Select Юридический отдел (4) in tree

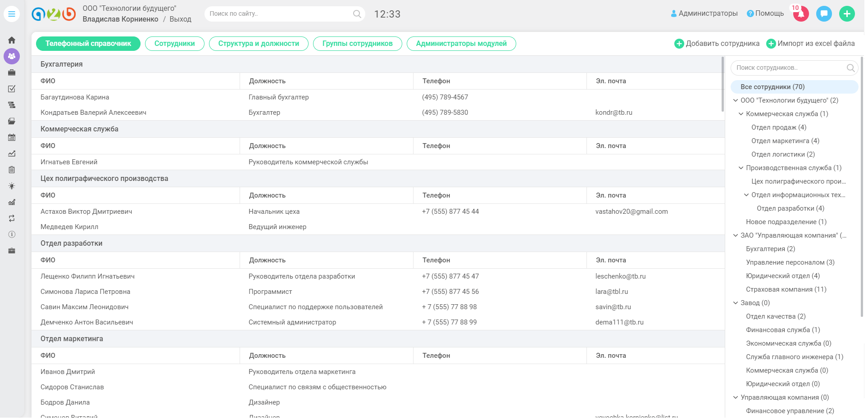point(783,276)
